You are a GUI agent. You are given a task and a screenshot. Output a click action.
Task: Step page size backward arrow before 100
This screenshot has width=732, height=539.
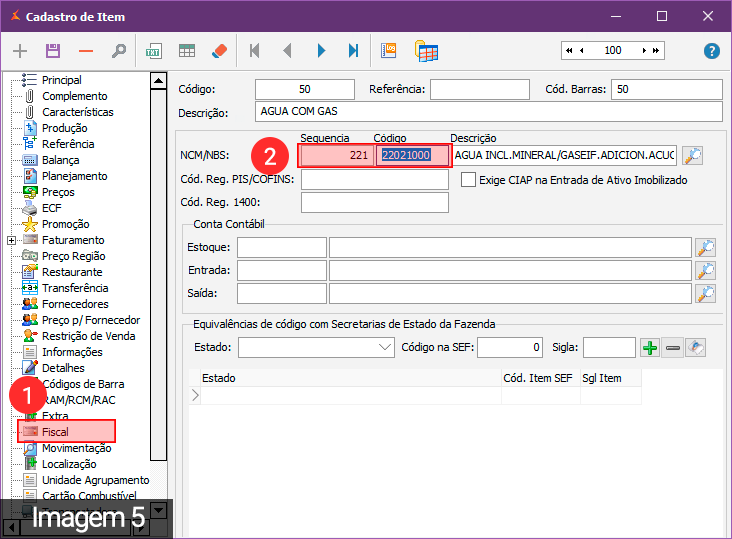point(582,50)
